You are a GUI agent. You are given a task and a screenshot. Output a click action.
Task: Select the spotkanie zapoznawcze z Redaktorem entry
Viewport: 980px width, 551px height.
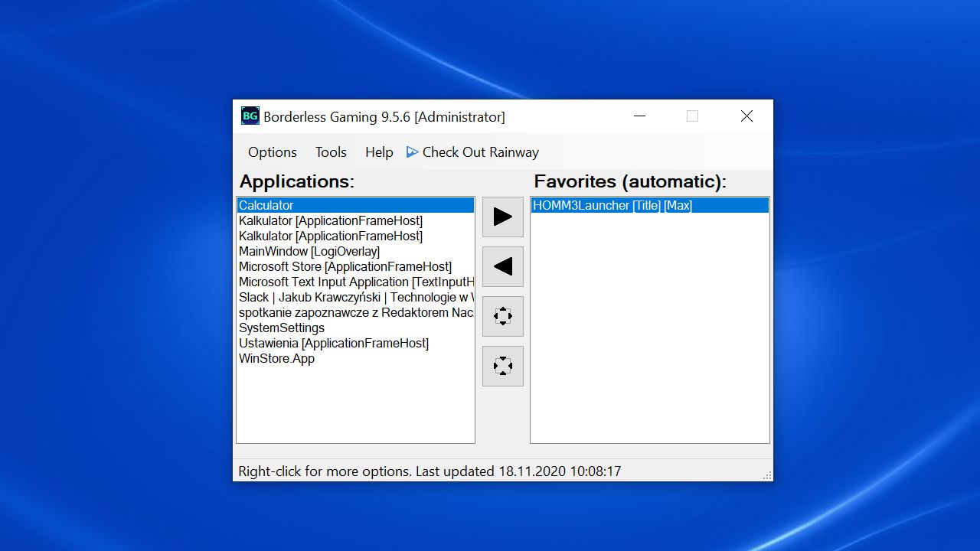tap(355, 312)
